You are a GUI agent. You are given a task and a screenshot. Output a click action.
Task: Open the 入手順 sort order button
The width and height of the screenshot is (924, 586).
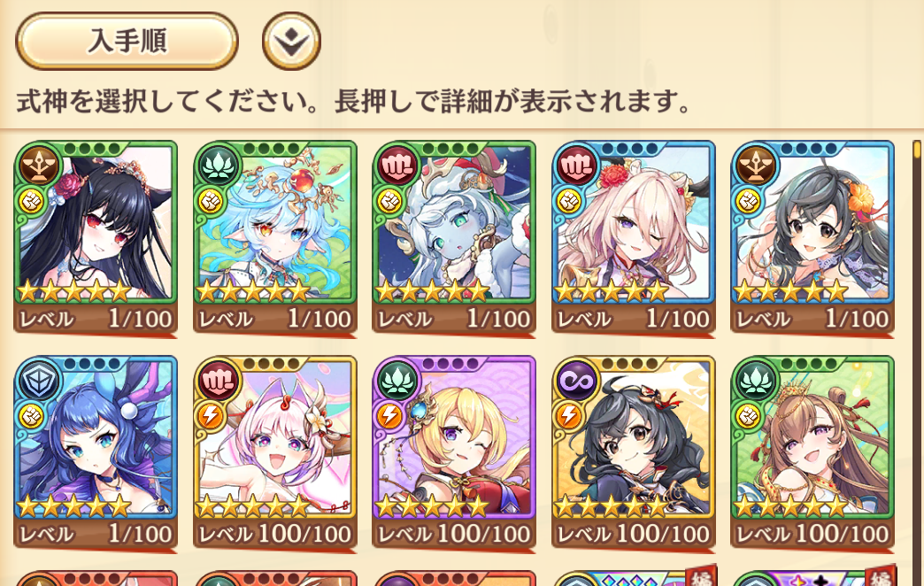coord(127,41)
